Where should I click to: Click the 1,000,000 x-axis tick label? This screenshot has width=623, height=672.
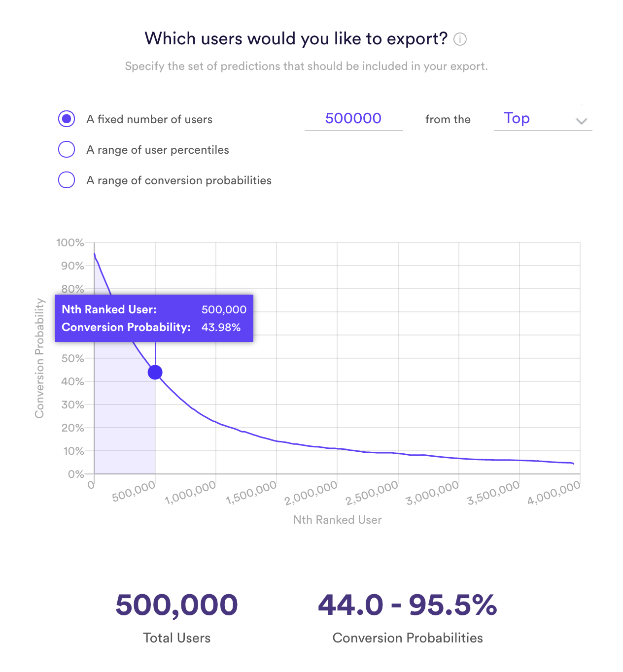tap(190, 492)
